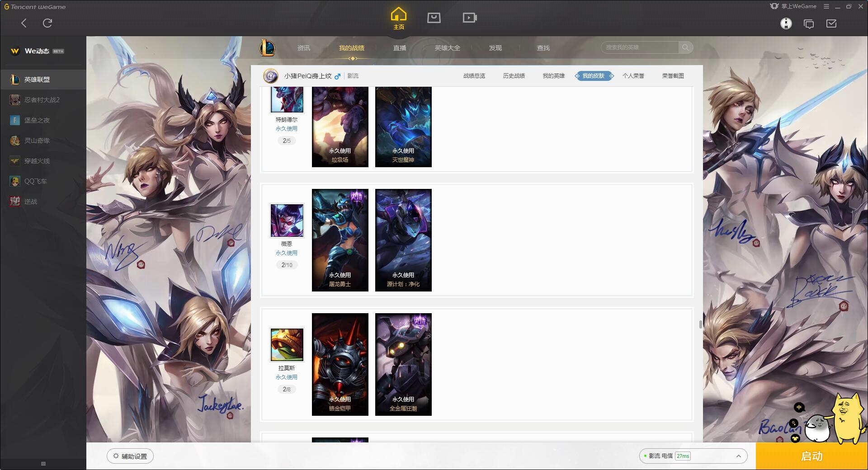Viewport: 868px width, 470px height.
Task: Open 垃圾场 skin card
Action: pos(340,127)
